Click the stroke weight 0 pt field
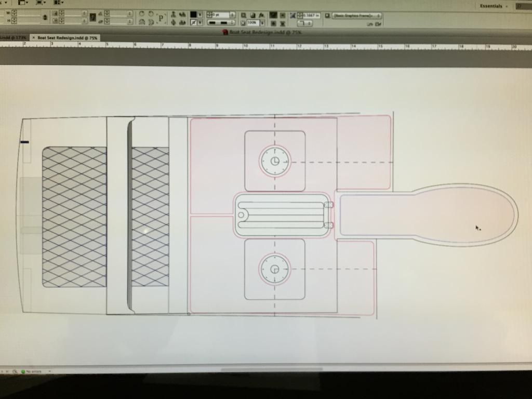This screenshot has width=532, height=399. 221,15
